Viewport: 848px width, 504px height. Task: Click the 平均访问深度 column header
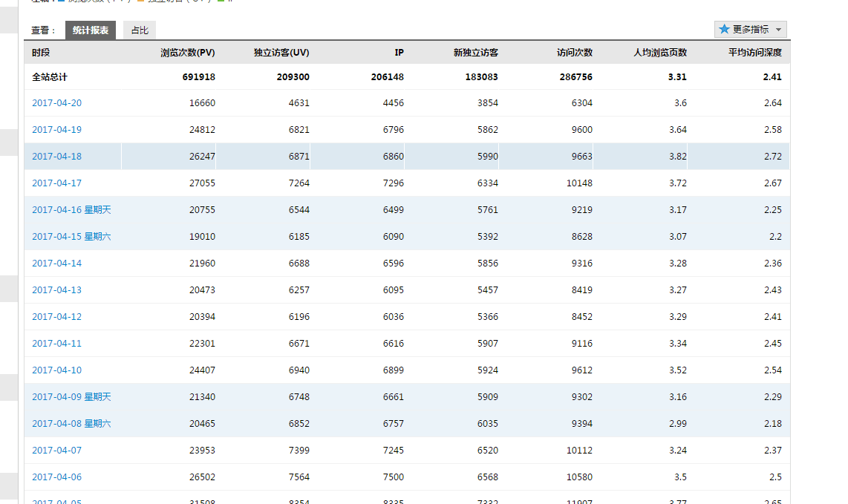coord(754,53)
